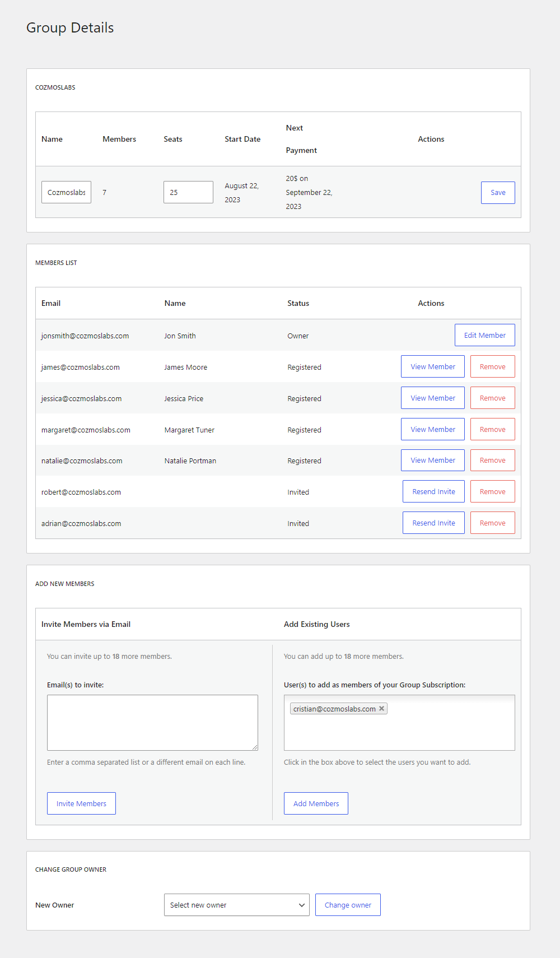
Task: Remove james@cozmoslabs.com from members list
Action: [493, 366]
